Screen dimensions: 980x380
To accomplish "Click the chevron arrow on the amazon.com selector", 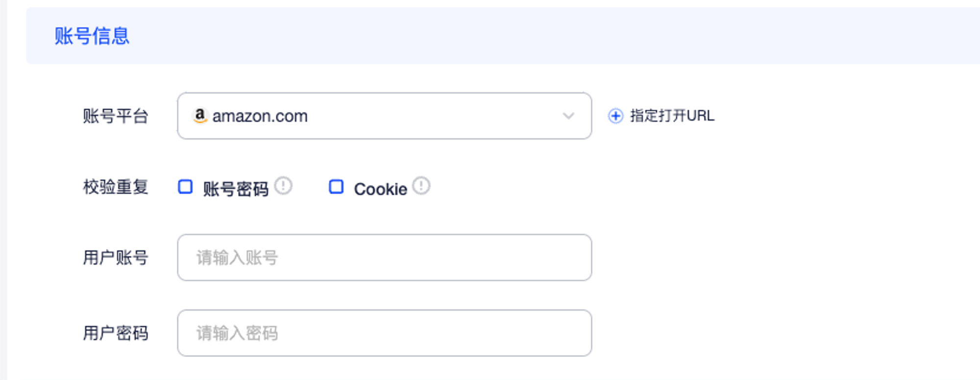I will [x=568, y=116].
